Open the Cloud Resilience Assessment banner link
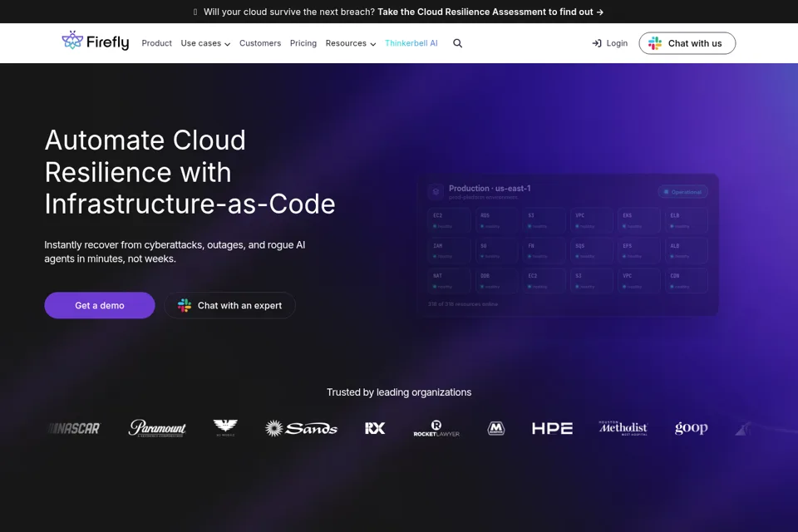This screenshot has height=532, width=798. pyautogui.click(x=490, y=12)
